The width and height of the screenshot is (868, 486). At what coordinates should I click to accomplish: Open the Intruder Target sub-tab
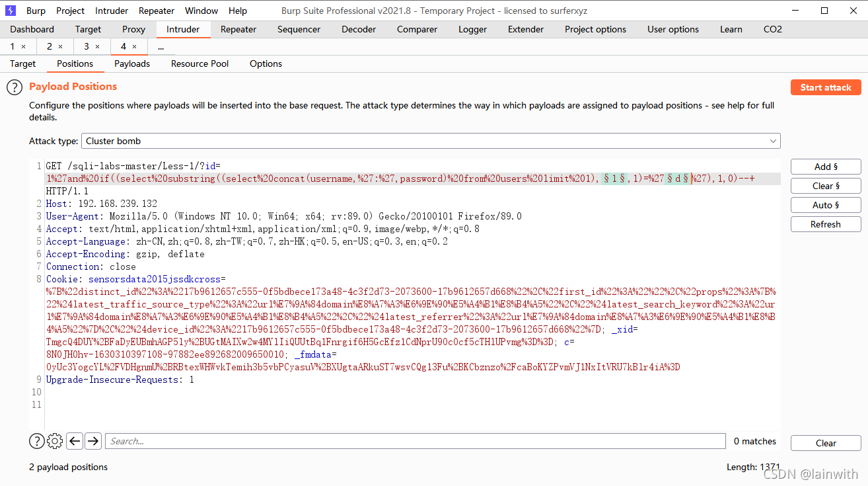click(x=22, y=63)
